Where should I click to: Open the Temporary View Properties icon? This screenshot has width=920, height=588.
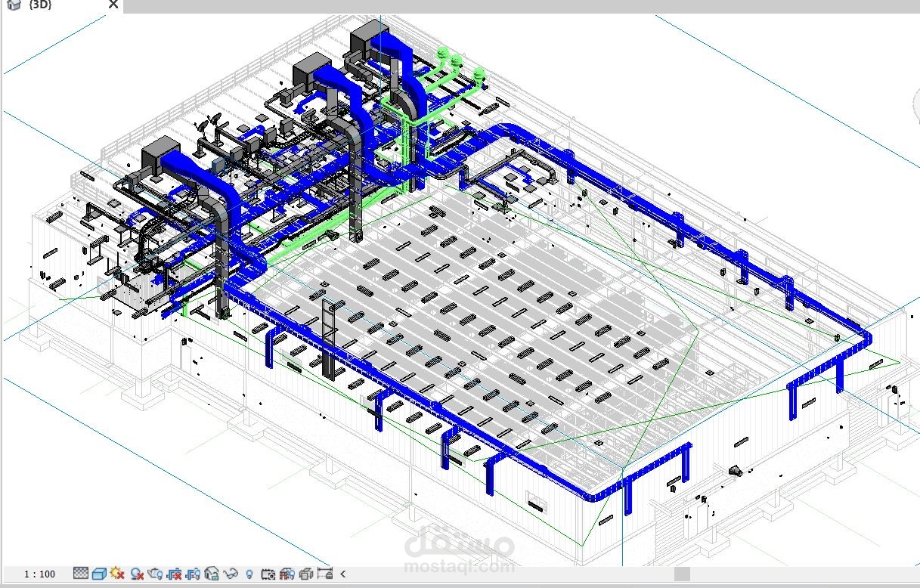(268, 574)
